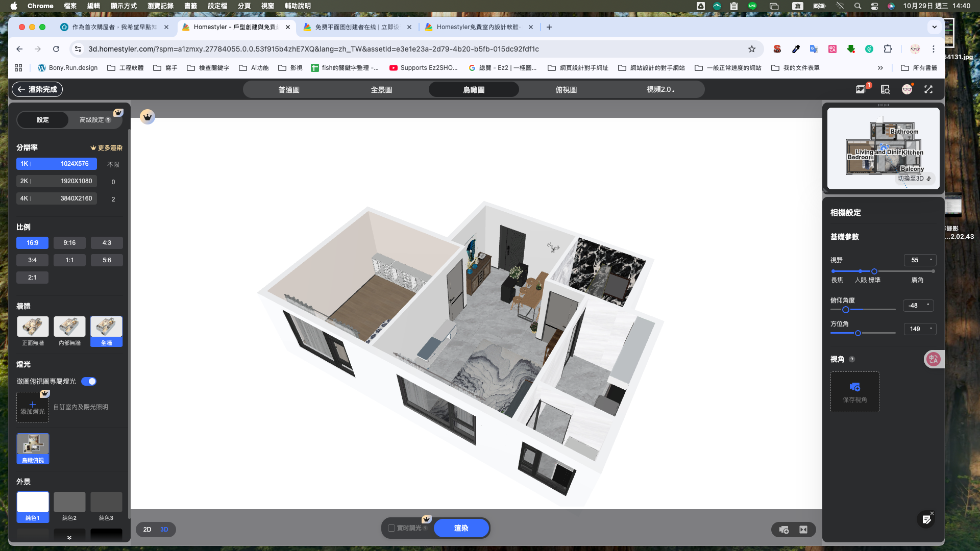The width and height of the screenshot is (980, 551).
Task: Toggle 瞰圖俯視圖專屬燈光 lighting switch
Action: (89, 381)
